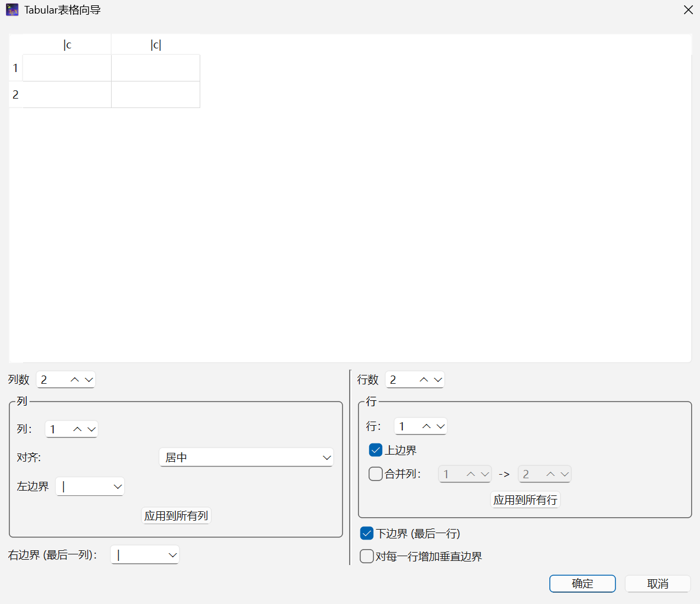Click the cell in row 1, second column
This screenshot has width=700, height=604.
point(155,68)
